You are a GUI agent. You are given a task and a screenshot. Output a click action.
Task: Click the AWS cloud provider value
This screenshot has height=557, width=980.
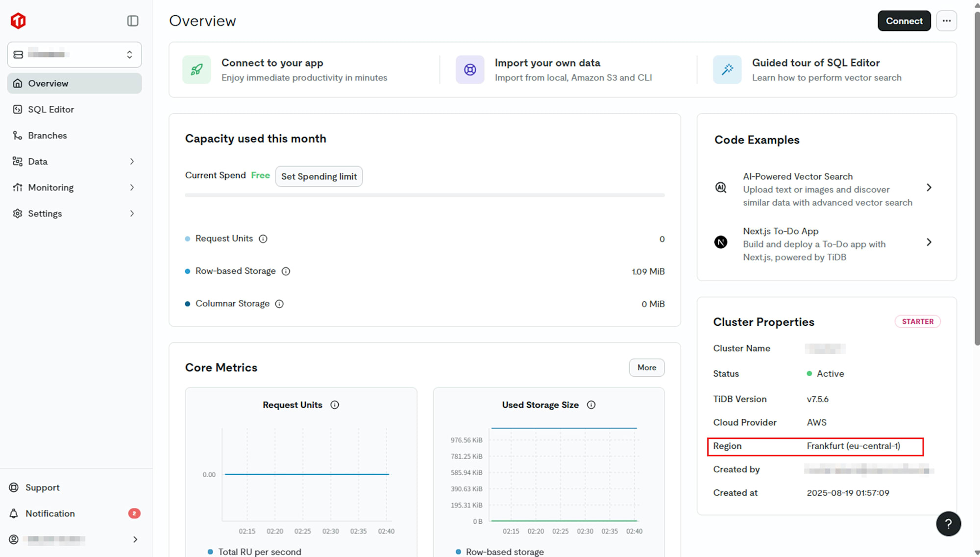(816, 422)
